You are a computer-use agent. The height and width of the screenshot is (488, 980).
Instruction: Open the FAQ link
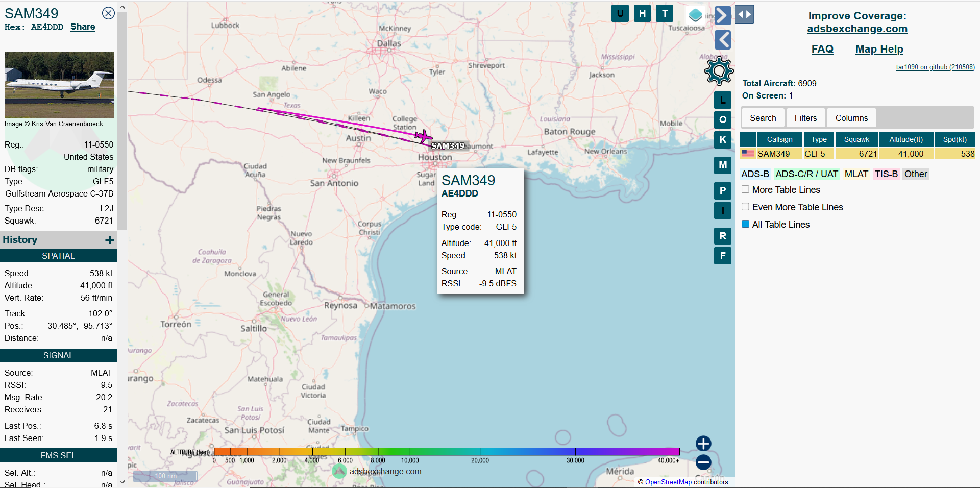click(822, 49)
